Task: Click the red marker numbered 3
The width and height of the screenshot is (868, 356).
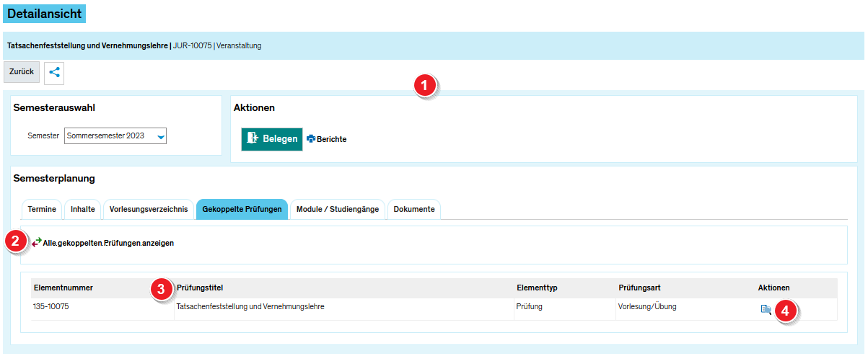Action: point(162,289)
